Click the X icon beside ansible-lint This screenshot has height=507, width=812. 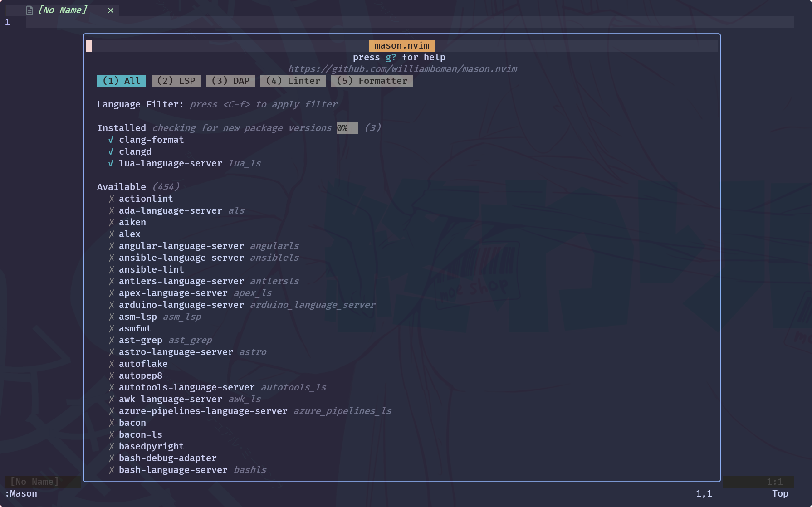(111, 269)
